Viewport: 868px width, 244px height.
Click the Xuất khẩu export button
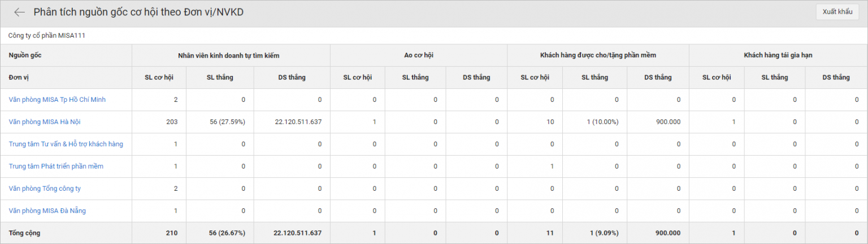click(x=837, y=12)
